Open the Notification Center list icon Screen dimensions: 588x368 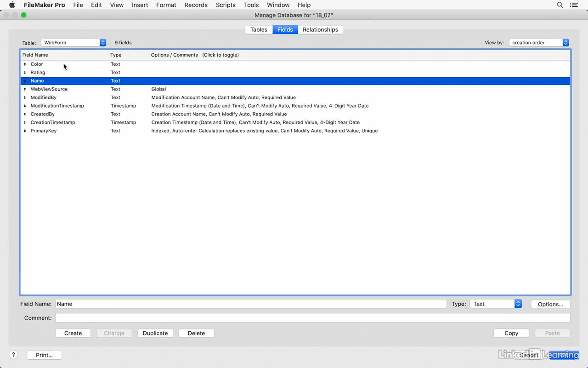[x=574, y=5]
